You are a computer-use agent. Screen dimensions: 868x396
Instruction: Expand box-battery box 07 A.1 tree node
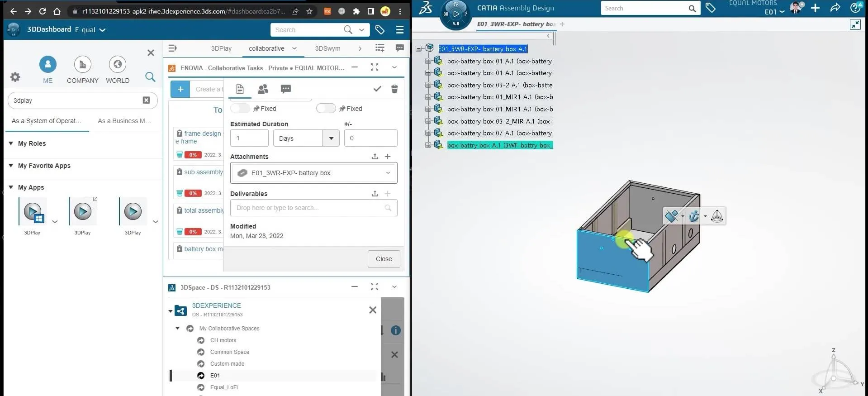click(x=428, y=133)
